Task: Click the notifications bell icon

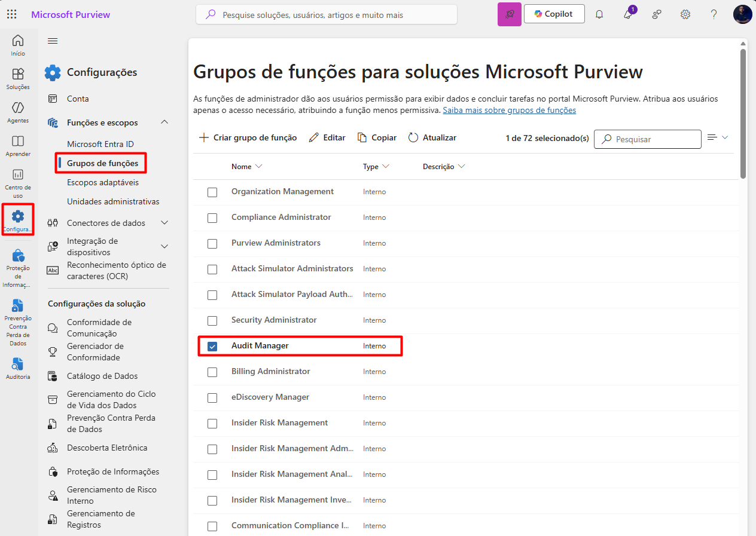Action: point(599,14)
